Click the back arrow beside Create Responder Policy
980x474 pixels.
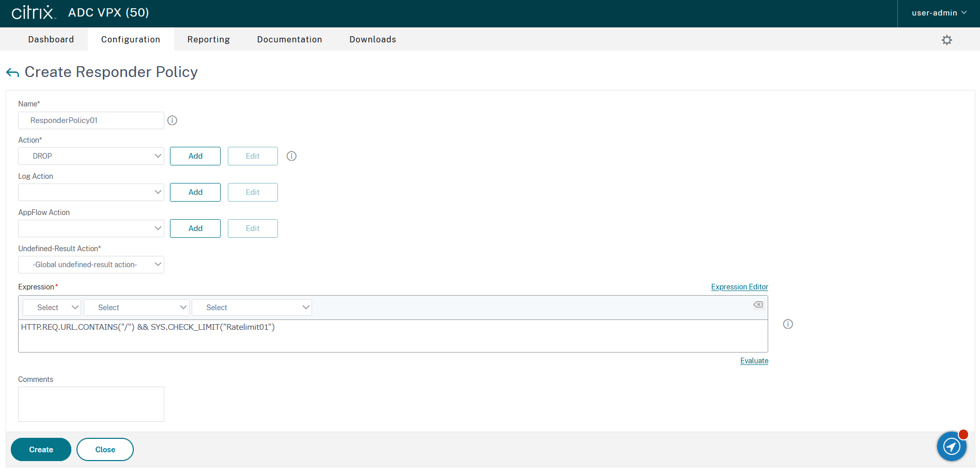pos(12,72)
